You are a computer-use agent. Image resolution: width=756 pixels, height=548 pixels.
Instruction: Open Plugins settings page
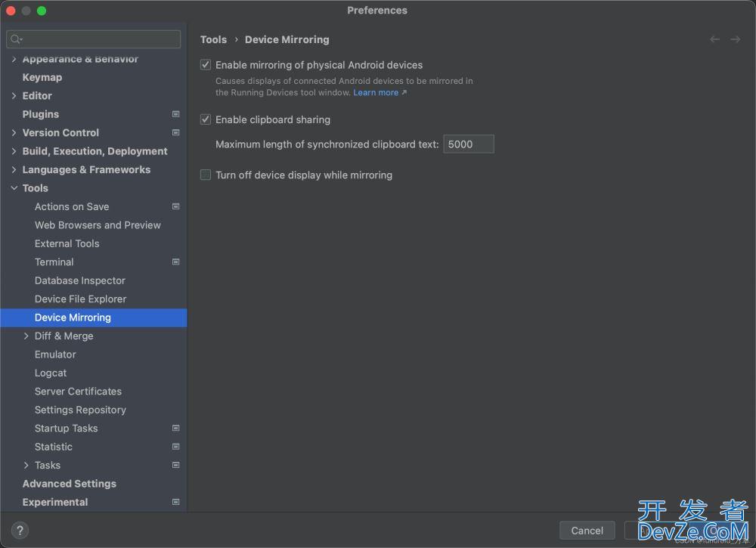click(x=41, y=114)
